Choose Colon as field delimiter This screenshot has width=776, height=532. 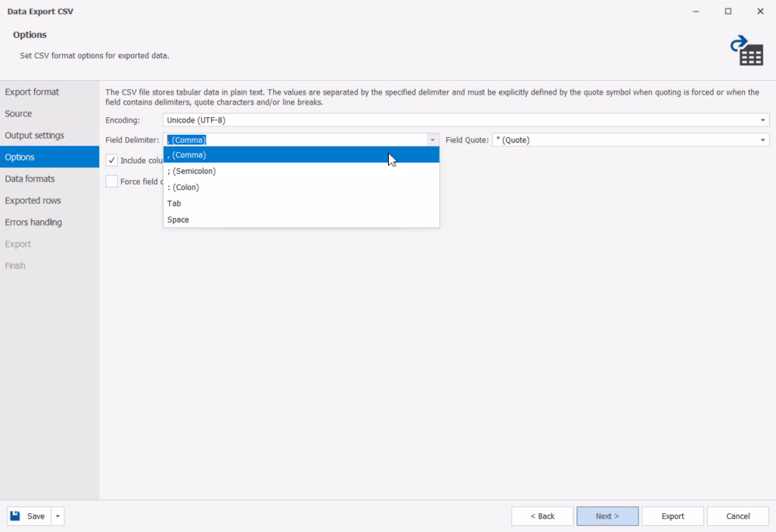[301, 188]
